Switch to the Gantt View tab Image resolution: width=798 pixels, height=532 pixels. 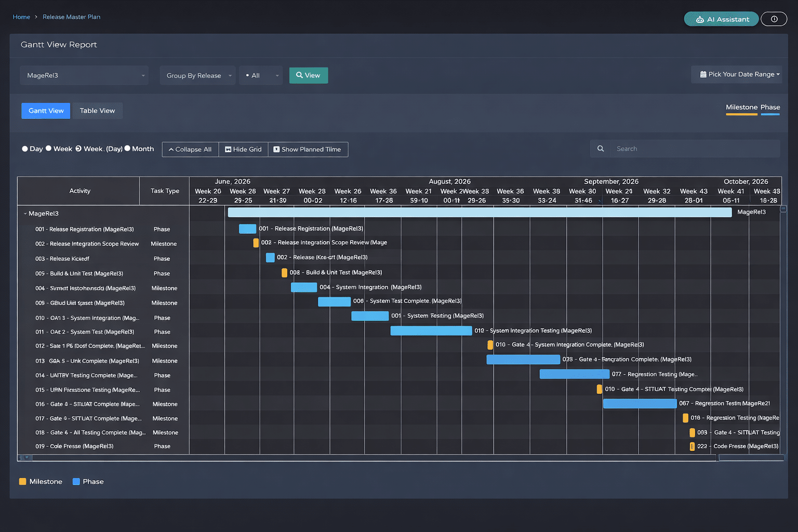click(x=46, y=111)
